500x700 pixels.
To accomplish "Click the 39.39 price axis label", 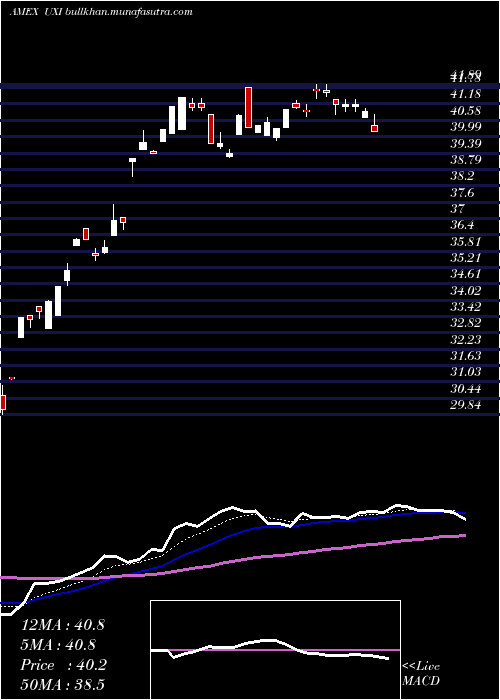I will click(x=465, y=143).
